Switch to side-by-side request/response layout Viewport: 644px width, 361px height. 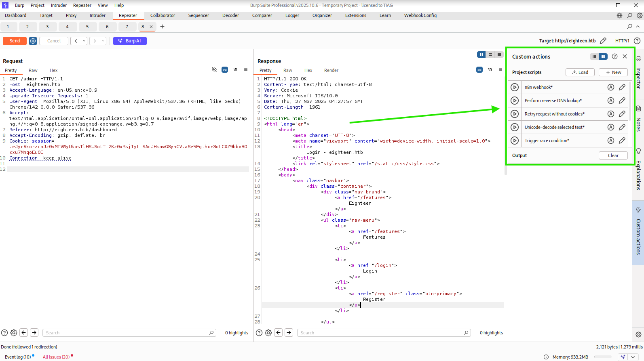pos(481,55)
